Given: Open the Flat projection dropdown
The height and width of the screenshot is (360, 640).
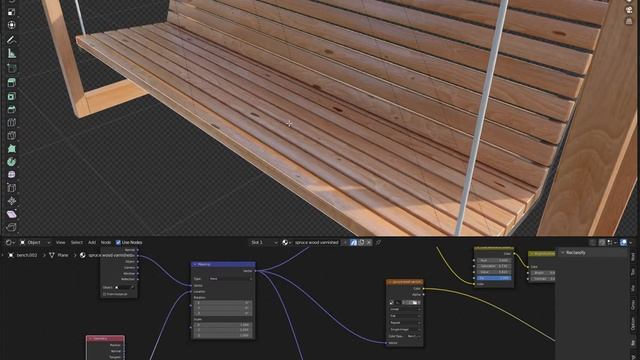Looking at the screenshot, I should pyautogui.click(x=405, y=316).
